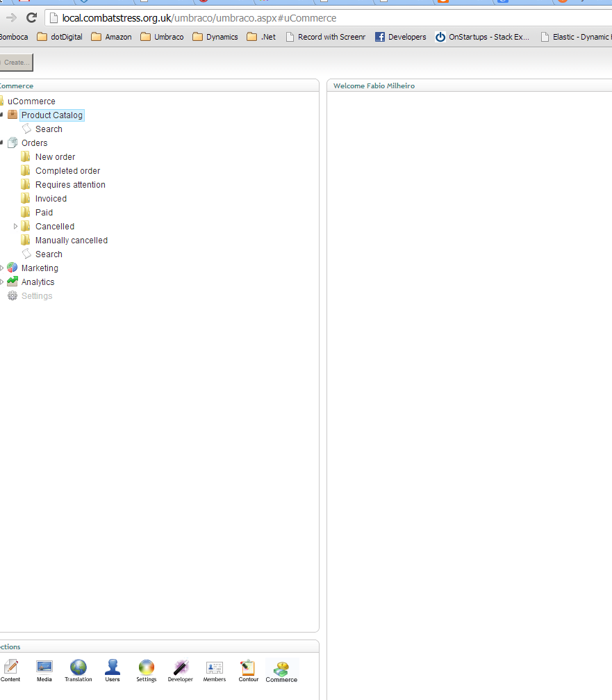
Task: Open the Completed order list
Action: pyautogui.click(x=68, y=170)
